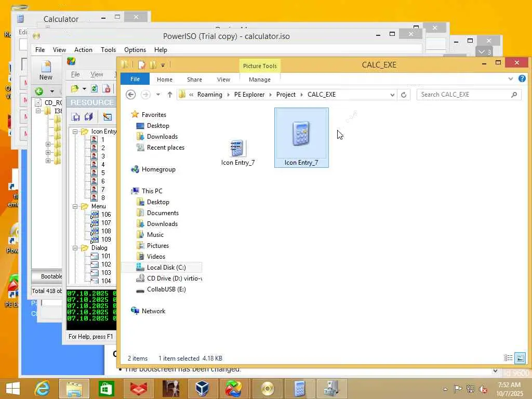Click Project in the address breadcrumb
The width and height of the screenshot is (532, 399).
pos(286,95)
